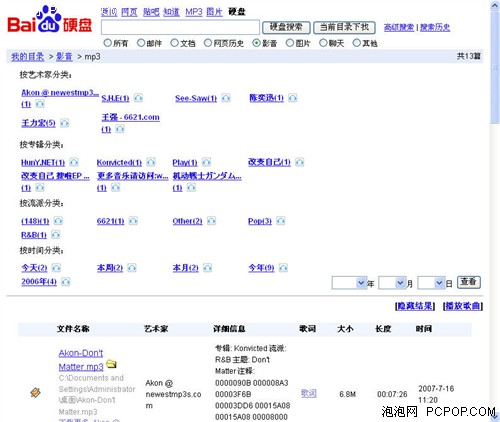Click the scrollbar up arrow
The image size is (500, 422).
[x=495, y=5]
